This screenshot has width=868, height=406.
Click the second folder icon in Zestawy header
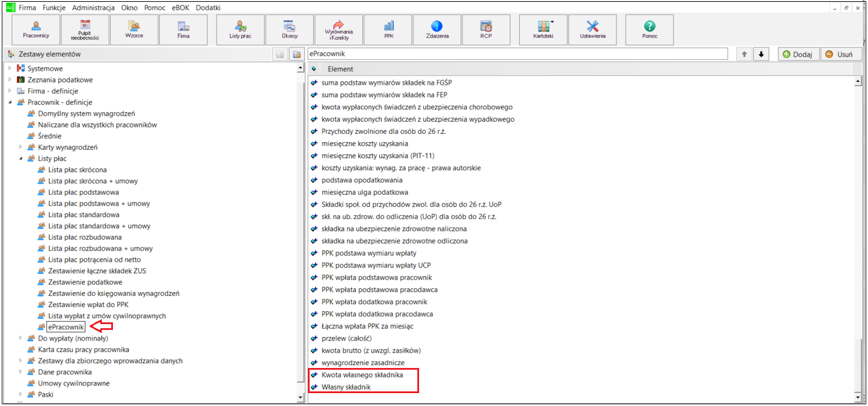click(297, 54)
